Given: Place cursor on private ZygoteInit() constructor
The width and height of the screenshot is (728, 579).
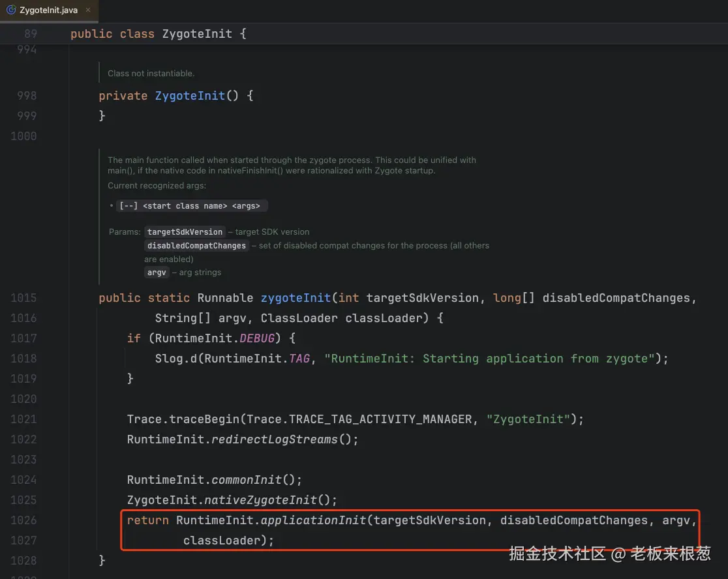Looking at the screenshot, I should 190,96.
